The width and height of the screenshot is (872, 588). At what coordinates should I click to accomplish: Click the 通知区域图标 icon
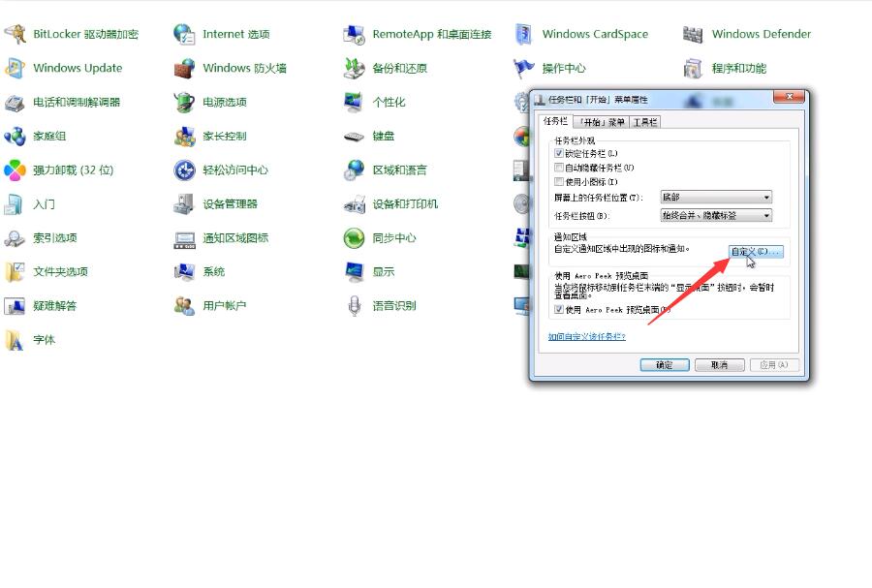(185, 238)
